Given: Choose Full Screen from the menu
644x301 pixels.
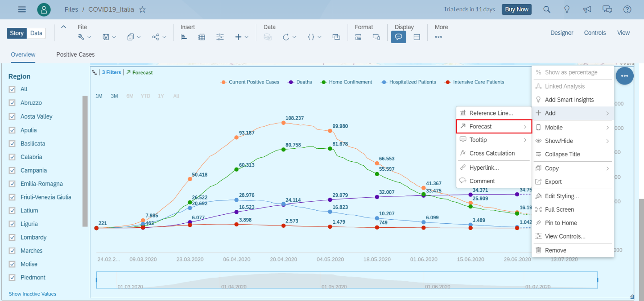Looking at the screenshot, I should tap(572, 209).
